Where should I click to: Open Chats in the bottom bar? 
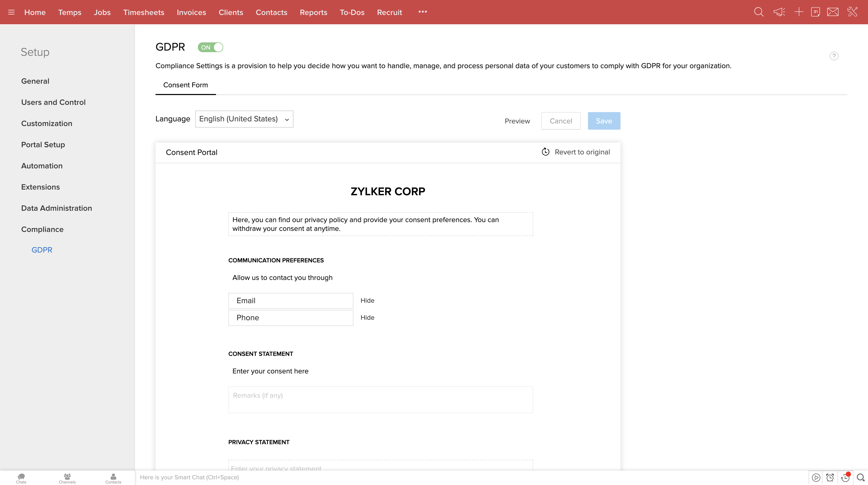[21, 478]
